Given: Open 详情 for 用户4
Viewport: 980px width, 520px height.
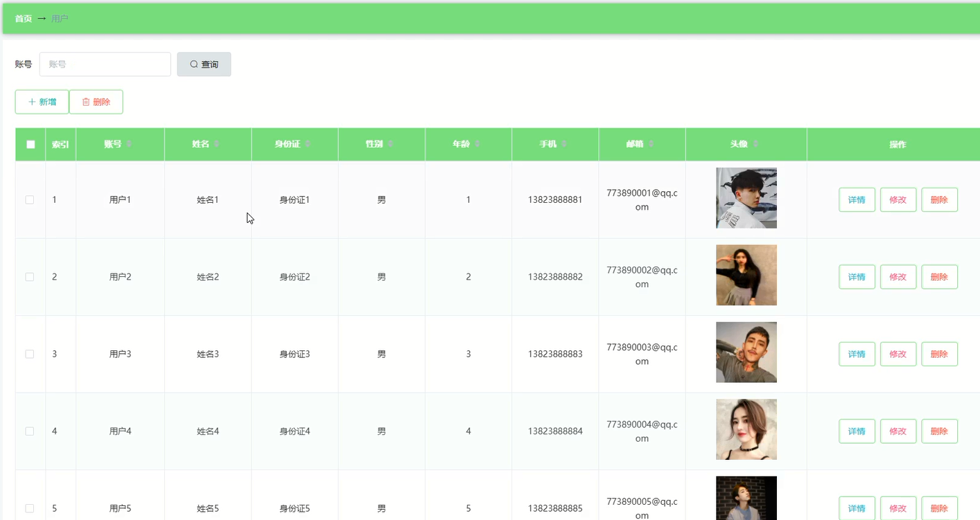Looking at the screenshot, I should (x=857, y=431).
